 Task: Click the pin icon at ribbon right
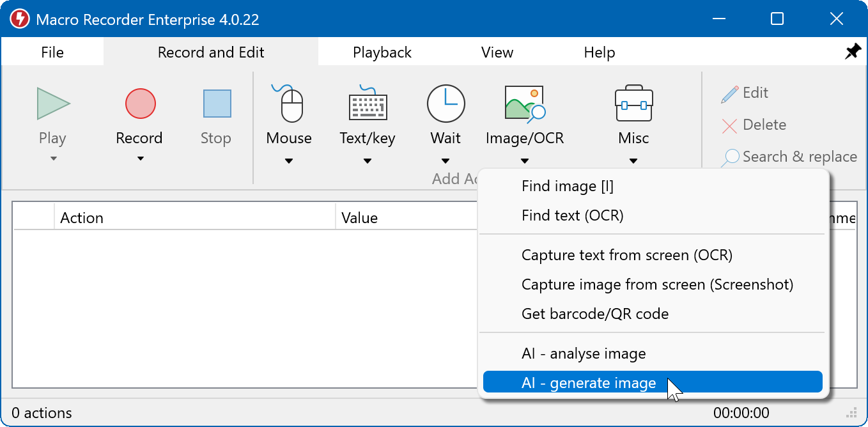(x=853, y=52)
